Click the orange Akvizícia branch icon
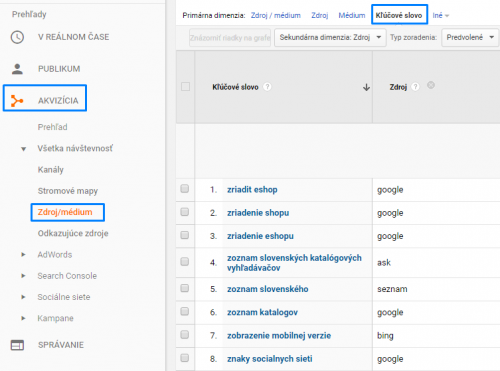This screenshot has width=500, height=371. point(17,101)
